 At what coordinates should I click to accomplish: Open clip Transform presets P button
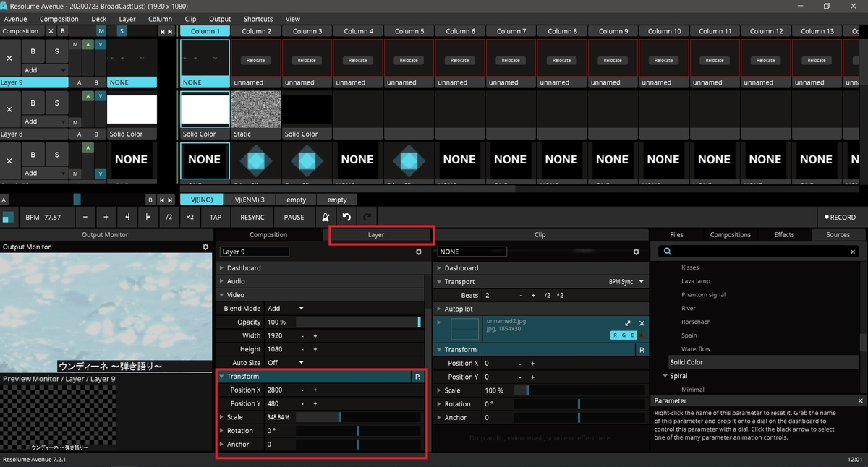click(x=642, y=350)
